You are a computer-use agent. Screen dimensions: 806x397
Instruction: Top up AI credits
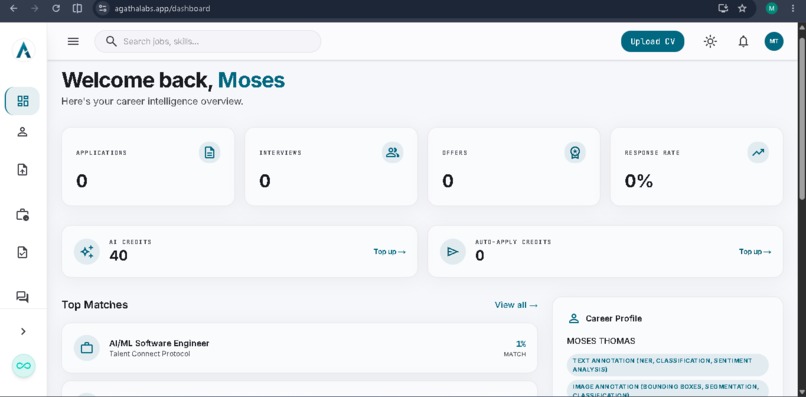[389, 251]
